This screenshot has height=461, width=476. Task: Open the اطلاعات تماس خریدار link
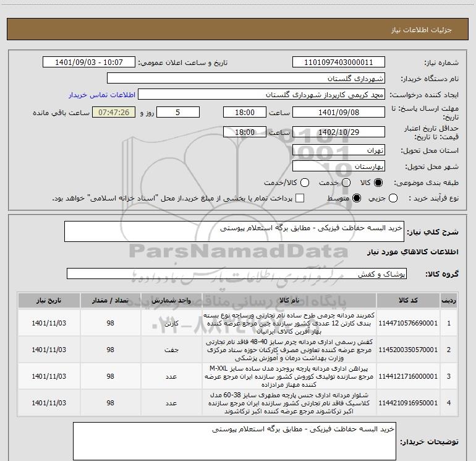pos(102,95)
